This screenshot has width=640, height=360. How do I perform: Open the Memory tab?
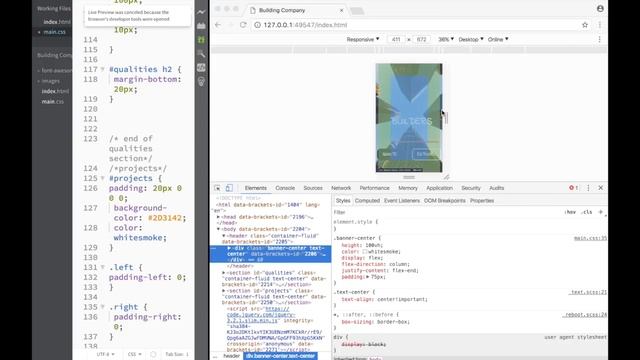coord(408,188)
